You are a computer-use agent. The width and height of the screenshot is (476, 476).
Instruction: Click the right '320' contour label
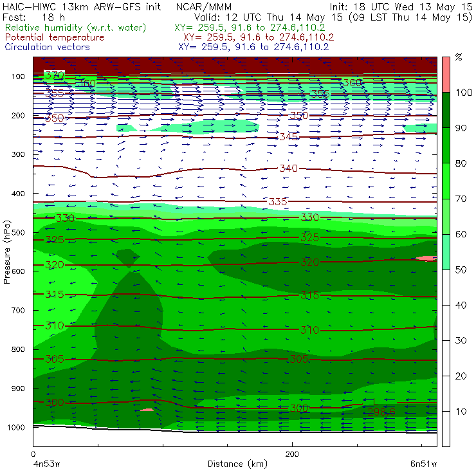309,262
